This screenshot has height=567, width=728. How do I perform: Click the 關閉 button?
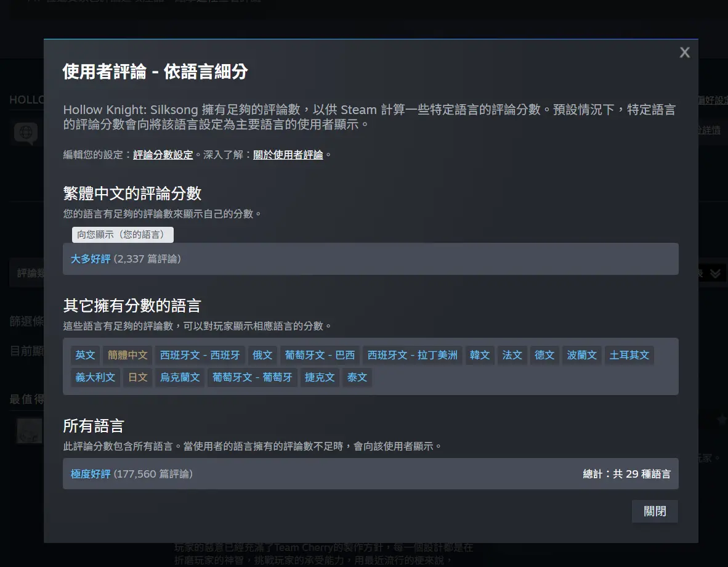tap(655, 512)
